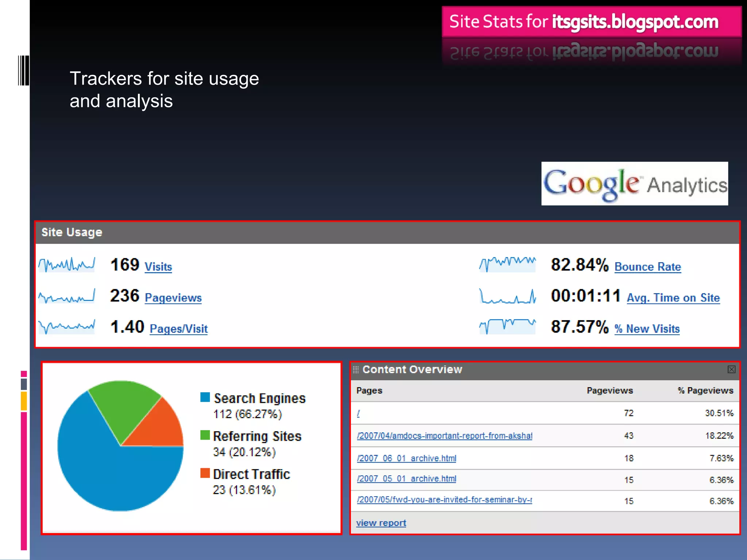Open the amdocs-important-report page link
This screenshot has height=560, width=747.
tap(444, 436)
